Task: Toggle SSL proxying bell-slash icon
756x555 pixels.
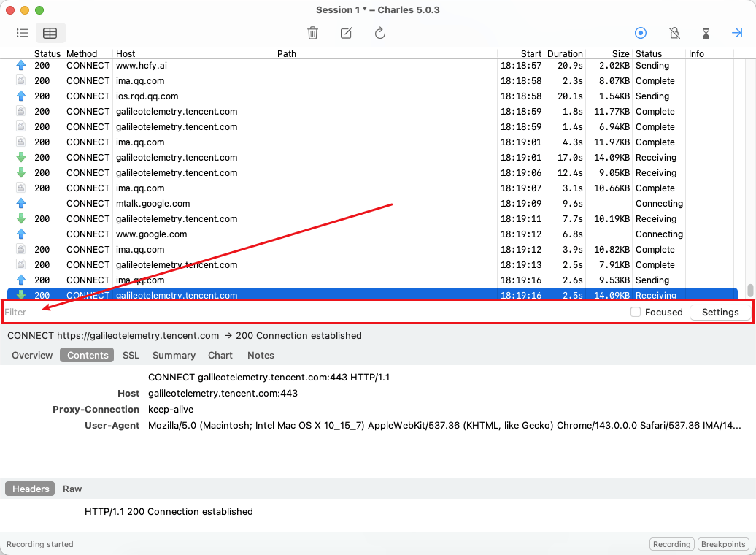Action: click(x=674, y=33)
